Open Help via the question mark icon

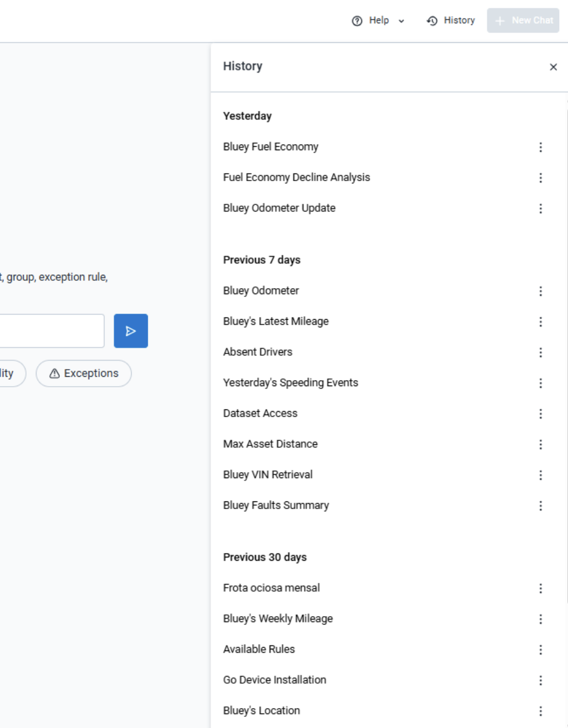tap(357, 20)
